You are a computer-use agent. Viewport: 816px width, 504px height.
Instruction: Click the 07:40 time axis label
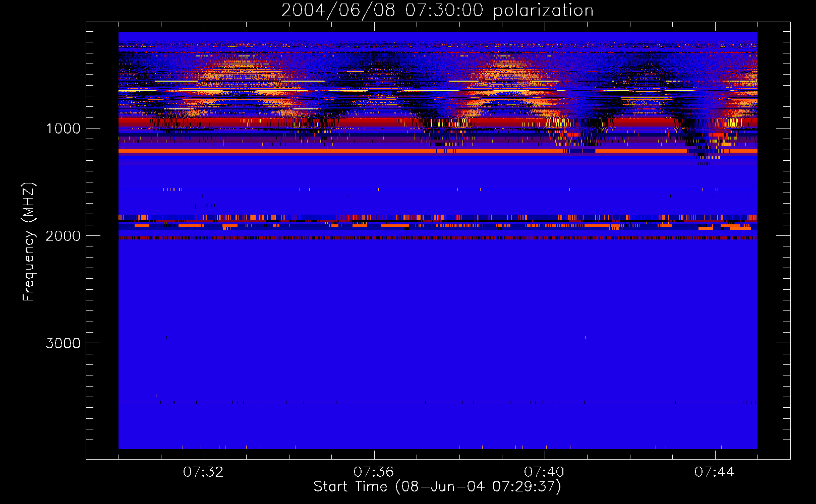(x=544, y=472)
